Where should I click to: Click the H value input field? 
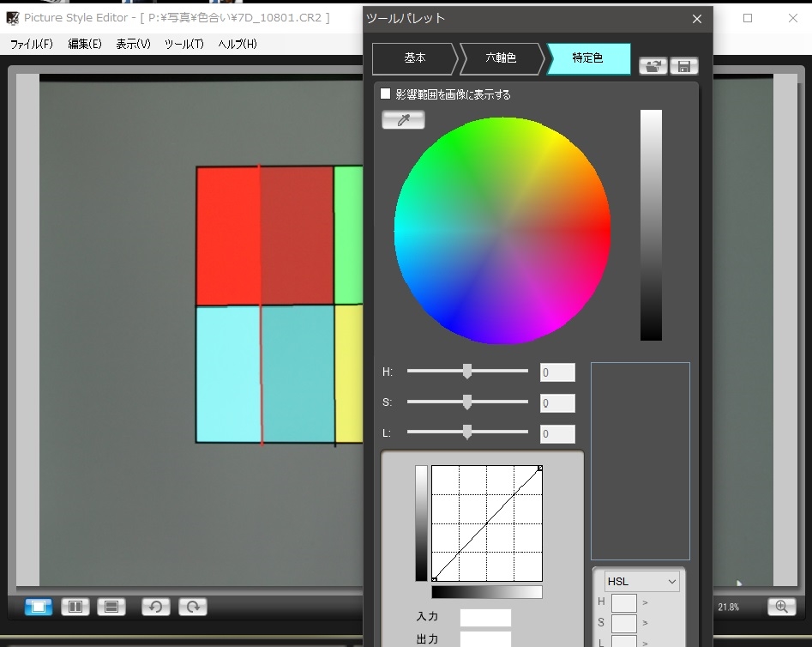tap(557, 372)
